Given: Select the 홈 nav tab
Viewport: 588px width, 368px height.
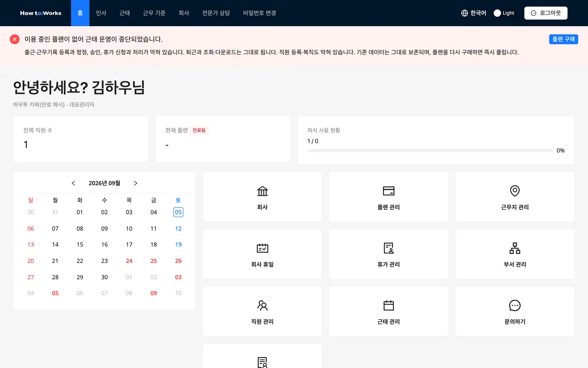Looking at the screenshot, I should [x=80, y=13].
